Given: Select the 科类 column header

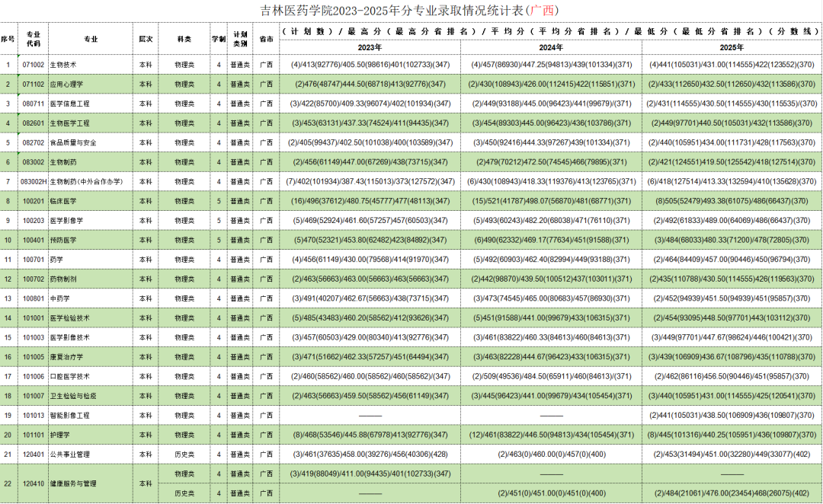Looking at the screenshot, I should (184, 39).
